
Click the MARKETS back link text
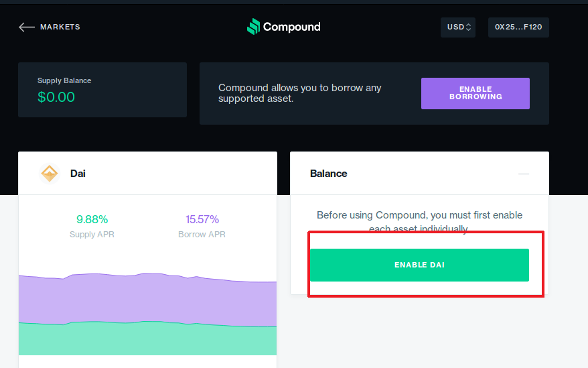tap(60, 27)
